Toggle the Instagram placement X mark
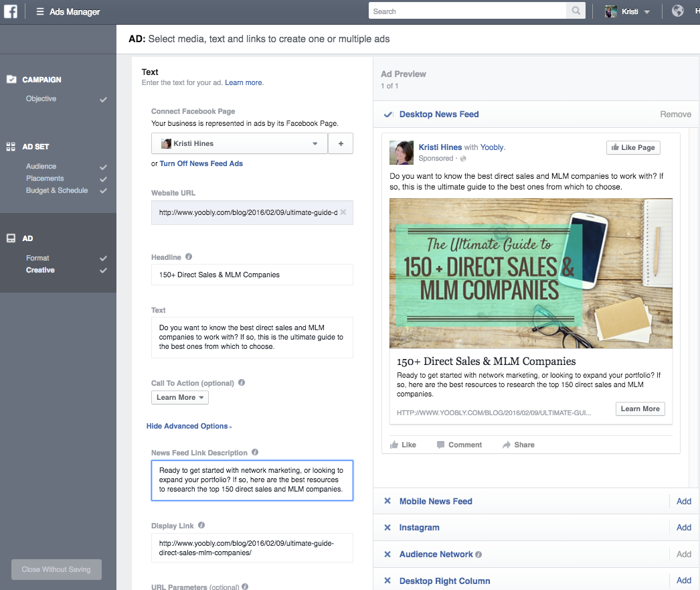Screen dimensions: 700x590 [387, 528]
